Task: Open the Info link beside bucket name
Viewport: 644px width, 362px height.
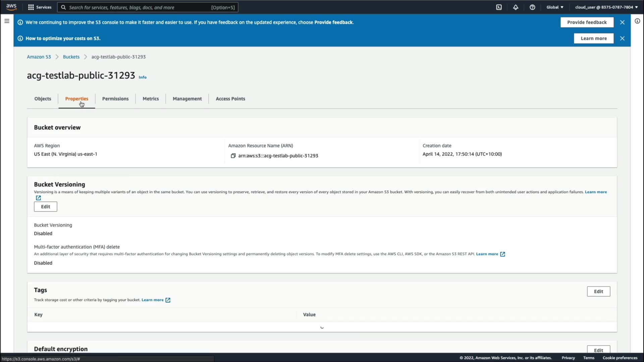Action: pos(143,77)
